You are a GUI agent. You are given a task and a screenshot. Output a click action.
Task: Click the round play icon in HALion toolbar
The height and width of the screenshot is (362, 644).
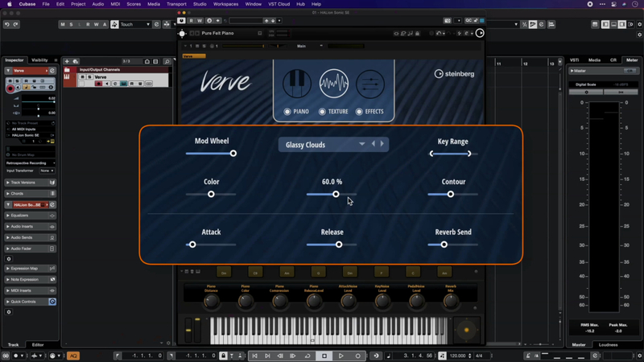[x=480, y=33]
